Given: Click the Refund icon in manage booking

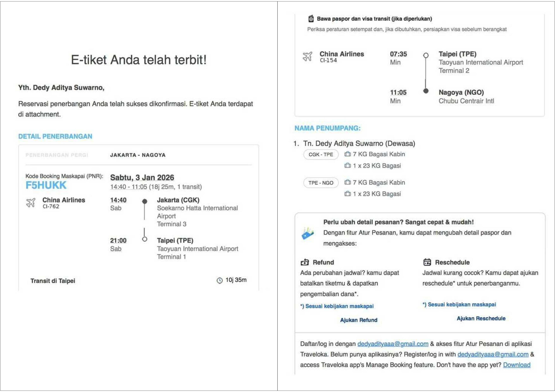Looking at the screenshot, I should (305, 262).
